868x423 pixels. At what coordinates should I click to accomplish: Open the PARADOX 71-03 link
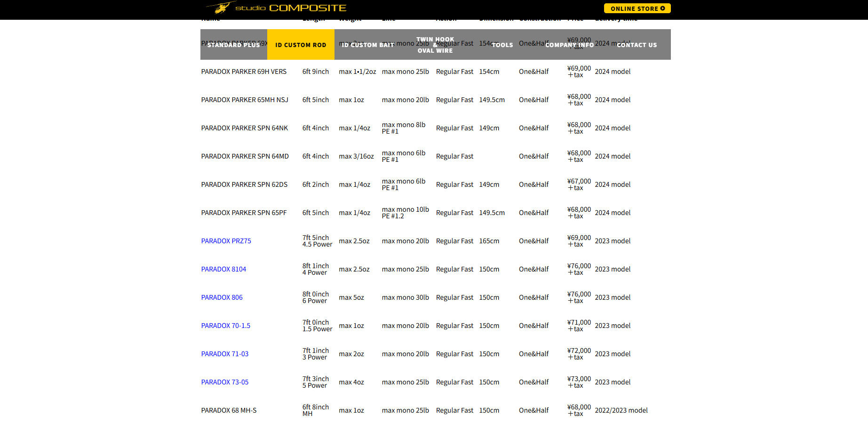(x=225, y=354)
